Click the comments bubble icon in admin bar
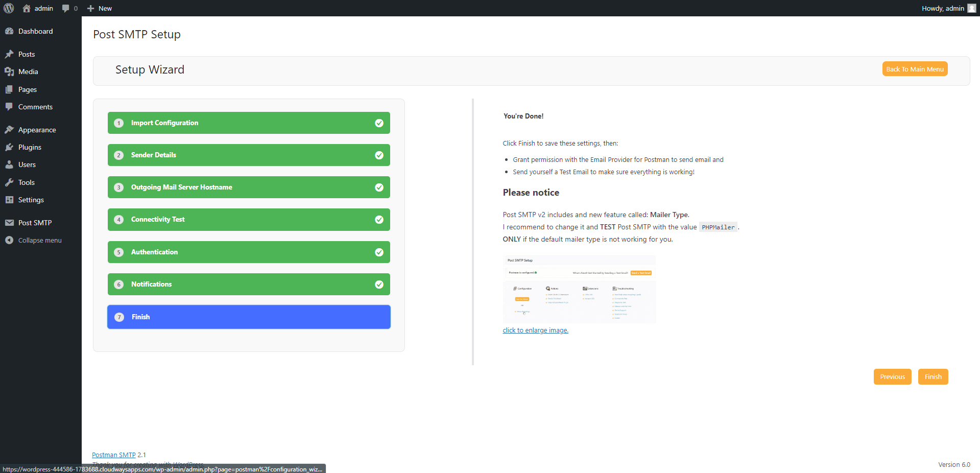 (x=66, y=8)
